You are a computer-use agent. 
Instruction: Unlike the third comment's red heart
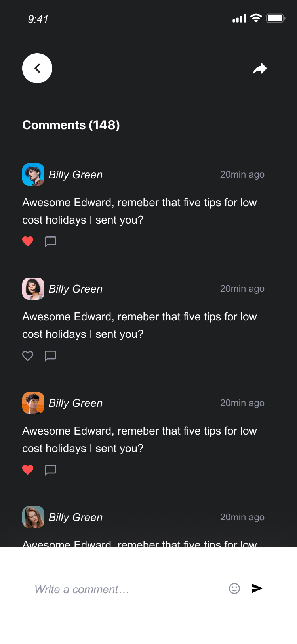(x=28, y=470)
